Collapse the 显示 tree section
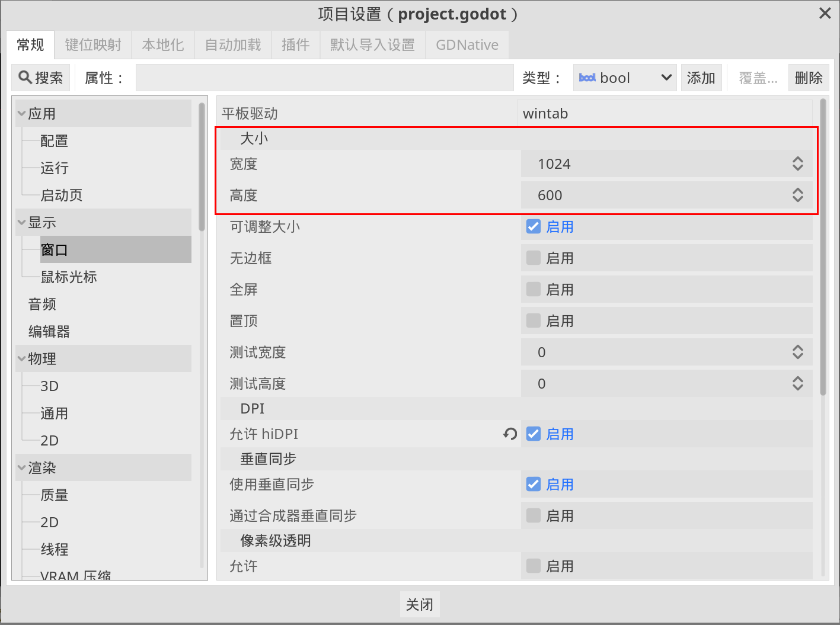840x625 pixels. pos(21,222)
